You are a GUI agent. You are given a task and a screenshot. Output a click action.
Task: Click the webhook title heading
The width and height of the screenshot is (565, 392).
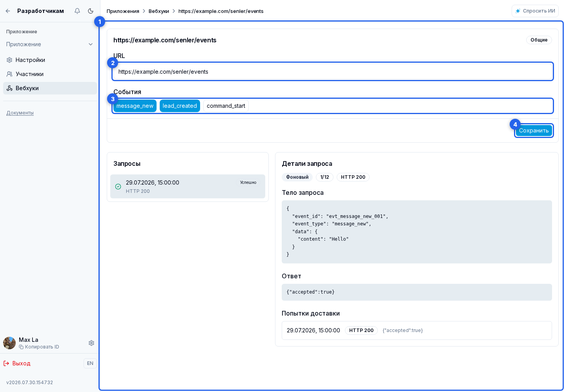pyautogui.click(x=165, y=40)
